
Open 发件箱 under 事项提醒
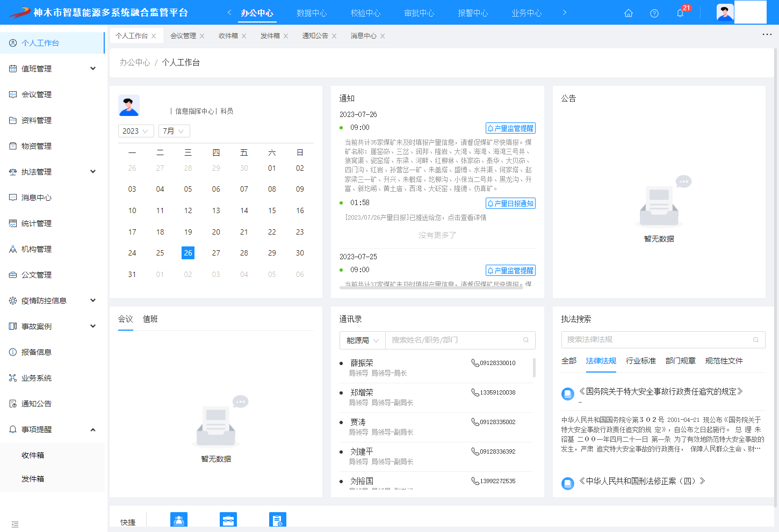(x=52, y=479)
